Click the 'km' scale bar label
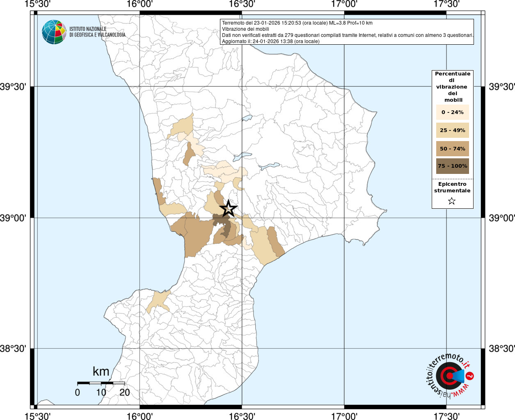The image size is (515, 420). (101, 372)
